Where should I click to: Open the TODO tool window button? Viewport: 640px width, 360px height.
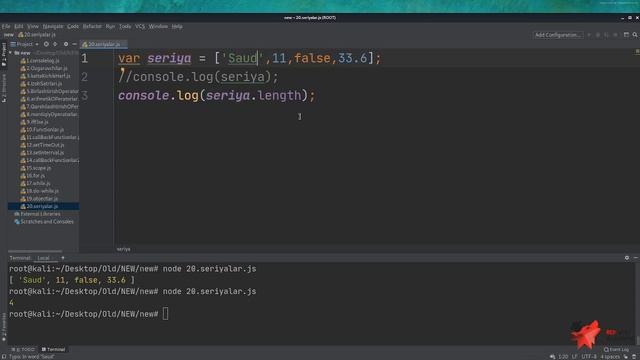click(23, 349)
